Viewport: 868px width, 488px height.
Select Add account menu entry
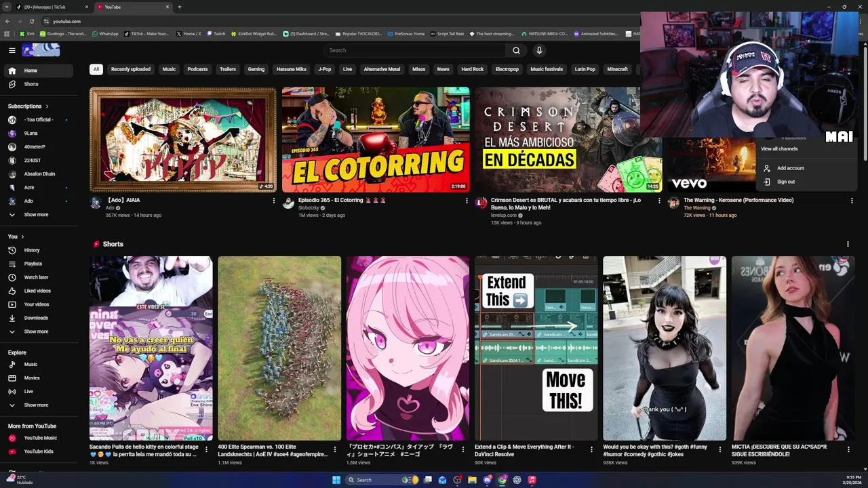click(x=807, y=168)
